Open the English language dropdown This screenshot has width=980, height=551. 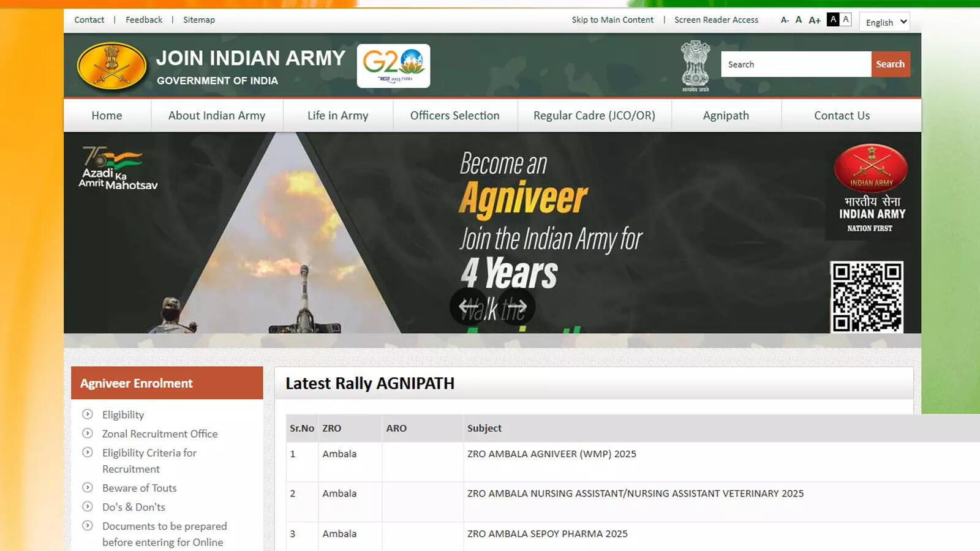(x=884, y=22)
